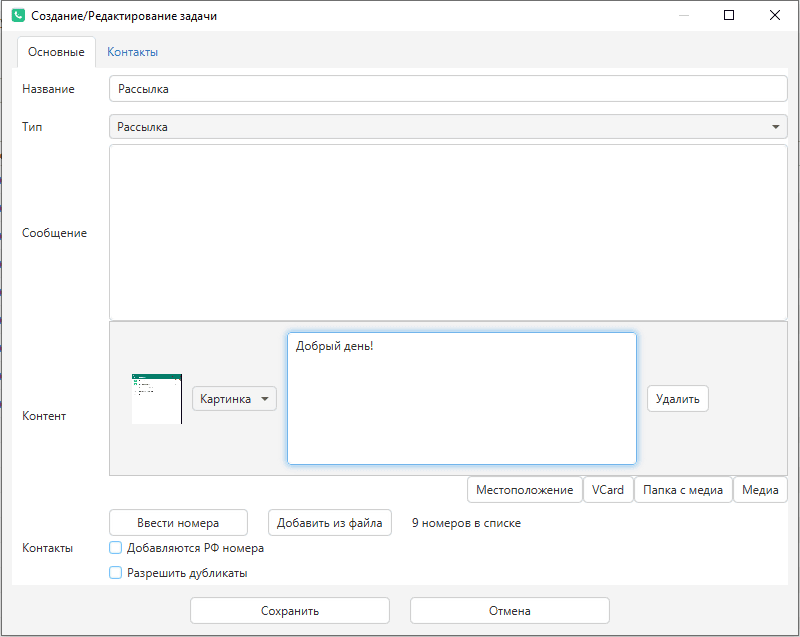The image size is (800, 637).
Task: Click the Папка с медиа button
Action: (x=683, y=490)
